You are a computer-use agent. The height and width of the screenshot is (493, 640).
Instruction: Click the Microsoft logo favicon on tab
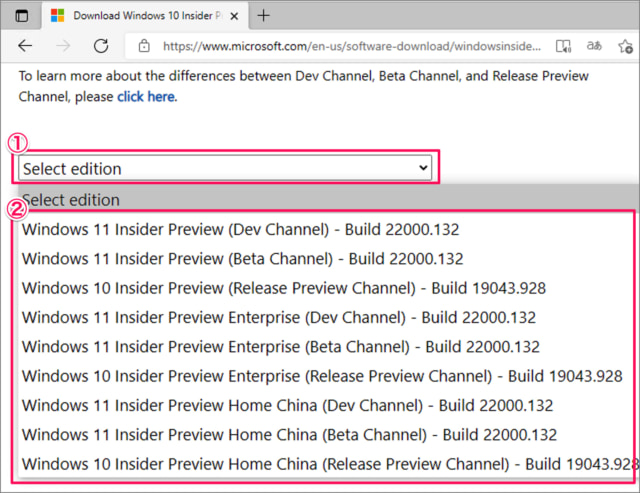58,16
